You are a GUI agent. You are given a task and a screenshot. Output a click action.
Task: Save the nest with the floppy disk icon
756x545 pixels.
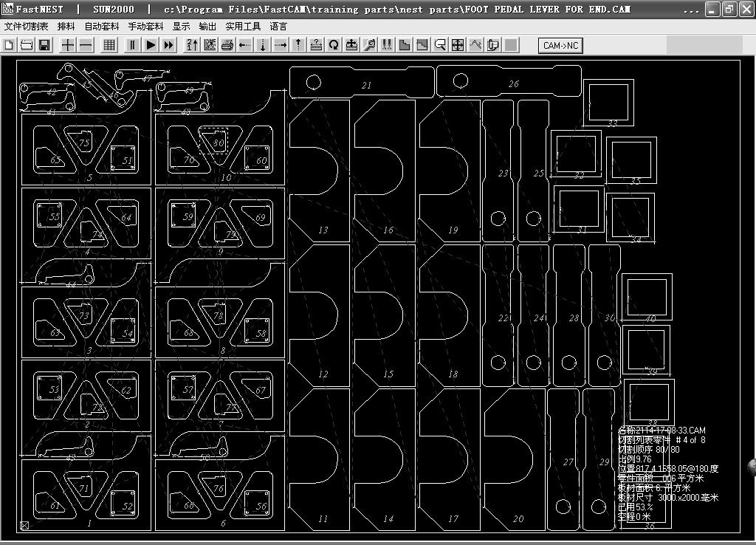coord(44,45)
